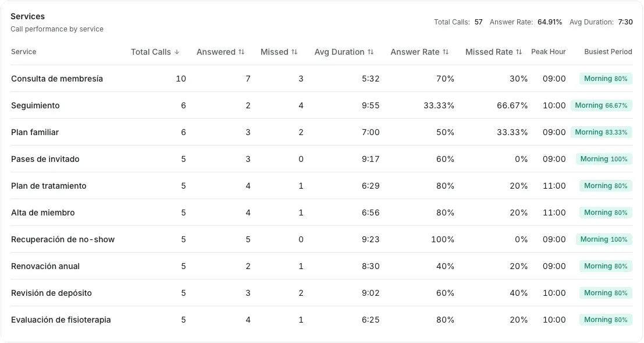
Task: Click the Total Calls descending sort arrow
Action: coord(177,52)
